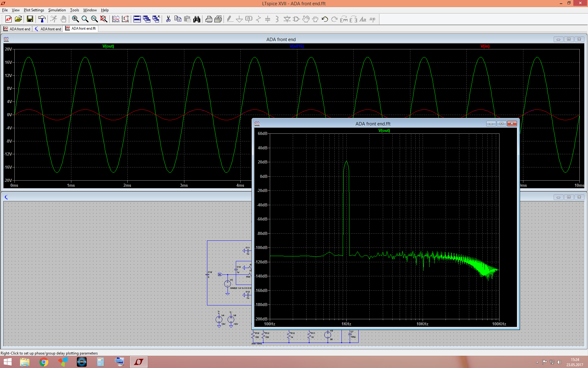
Task: Click the Run simulation running-man icon
Action: click(x=54, y=19)
